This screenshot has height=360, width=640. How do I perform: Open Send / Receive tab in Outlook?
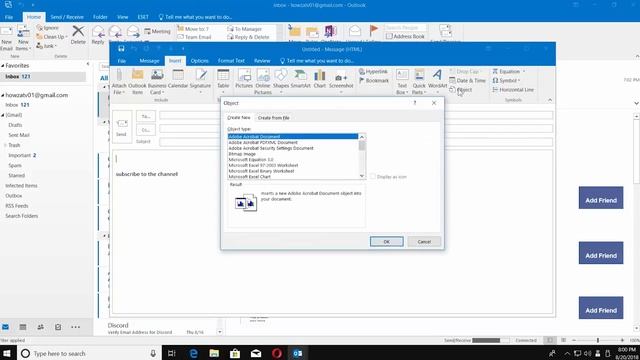click(x=67, y=17)
